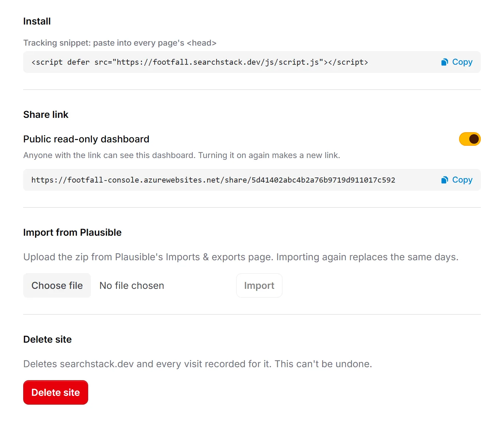Copy the public share link URL
Screen dimensions: 504x436
[457, 180]
